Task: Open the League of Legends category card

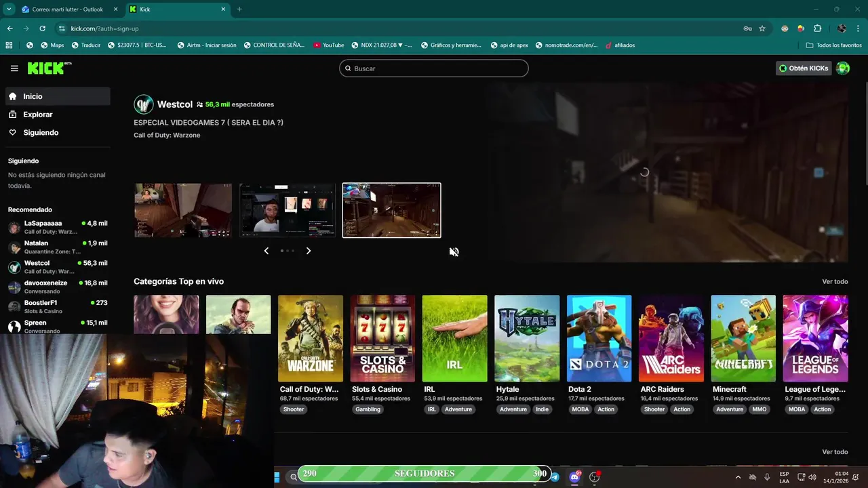Action: (x=815, y=338)
